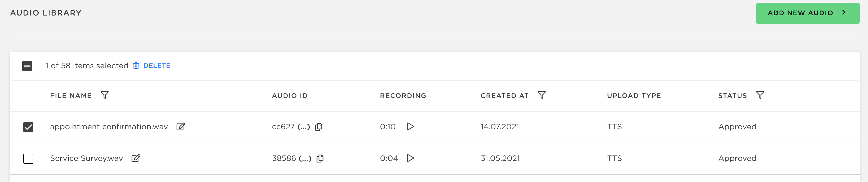868x182 pixels.
Task: Open the Status filter
Action: (760, 95)
